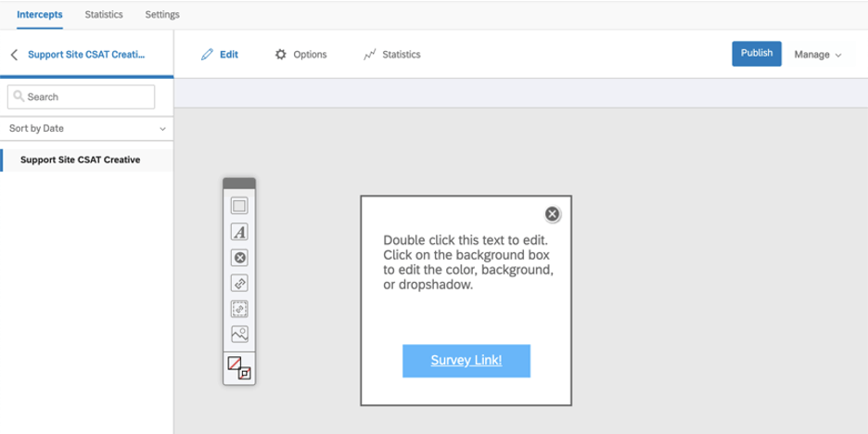868x434 pixels.
Task: Switch to the Intercepts tab
Action: coord(40,15)
